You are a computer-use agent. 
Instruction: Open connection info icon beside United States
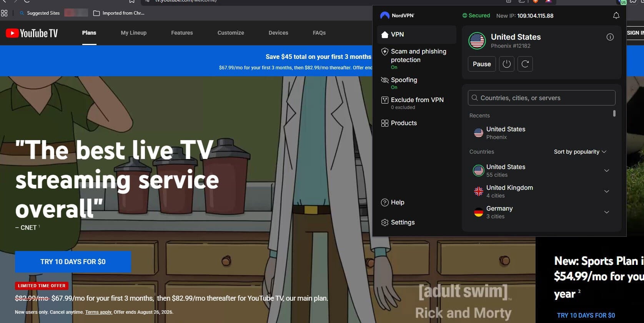point(610,37)
